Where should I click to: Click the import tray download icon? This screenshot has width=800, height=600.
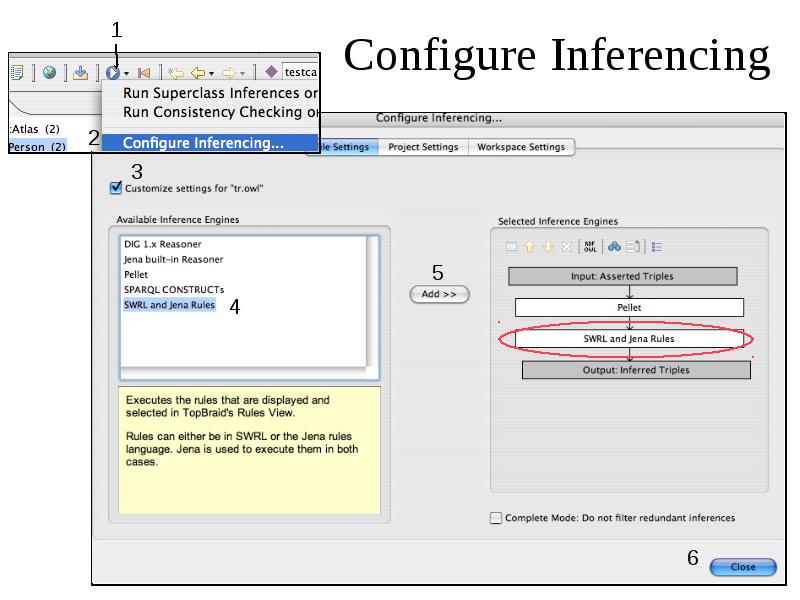click(x=80, y=73)
